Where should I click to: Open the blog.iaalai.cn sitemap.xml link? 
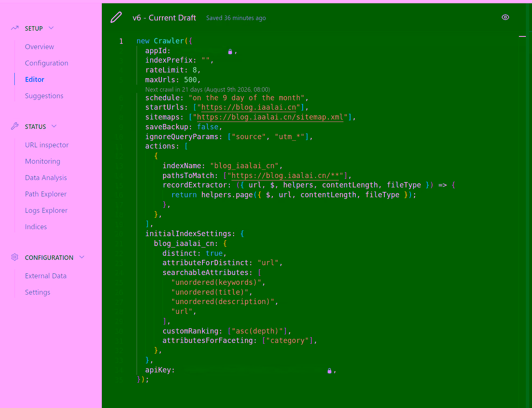(270, 117)
